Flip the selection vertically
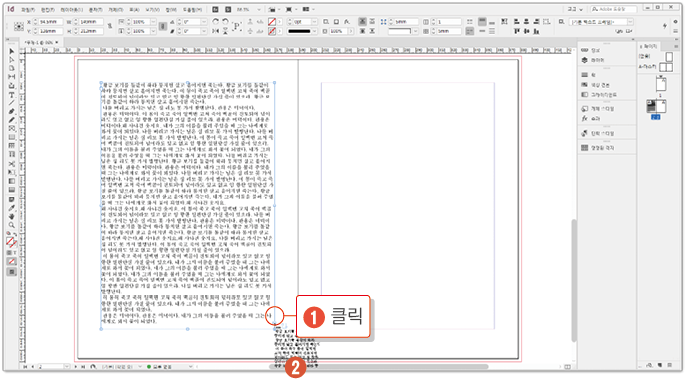The width and height of the screenshot is (685, 385). pyautogui.click(x=225, y=31)
